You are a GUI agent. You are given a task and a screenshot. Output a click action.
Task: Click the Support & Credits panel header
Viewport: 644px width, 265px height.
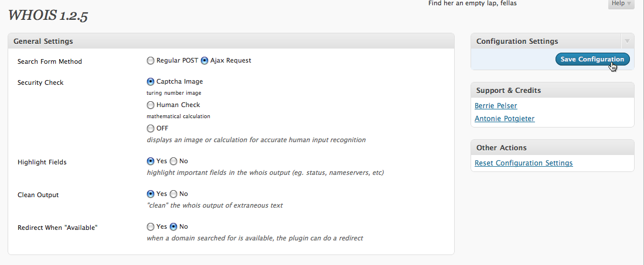click(553, 90)
